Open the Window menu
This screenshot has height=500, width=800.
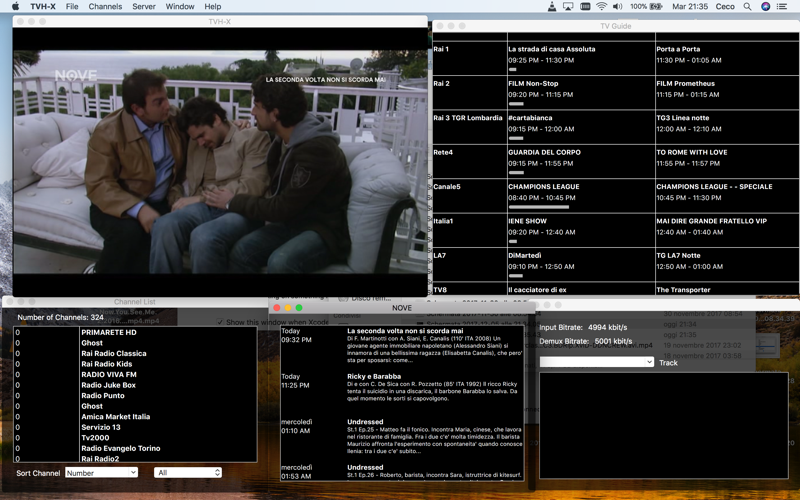[x=180, y=7]
